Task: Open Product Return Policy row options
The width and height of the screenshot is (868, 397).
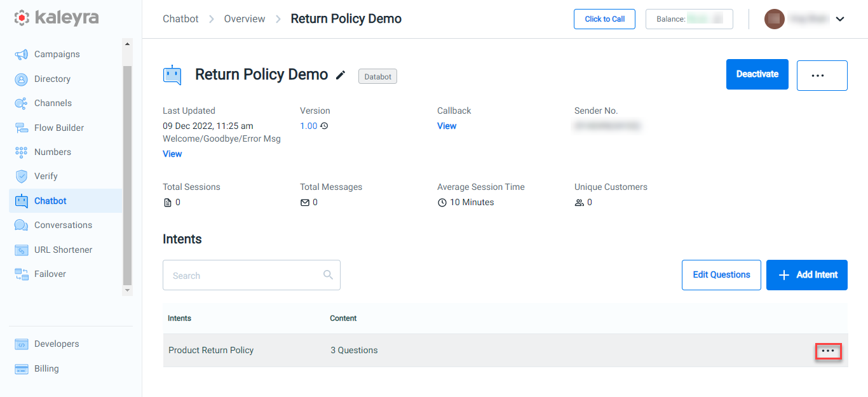Action: [828, 351]
